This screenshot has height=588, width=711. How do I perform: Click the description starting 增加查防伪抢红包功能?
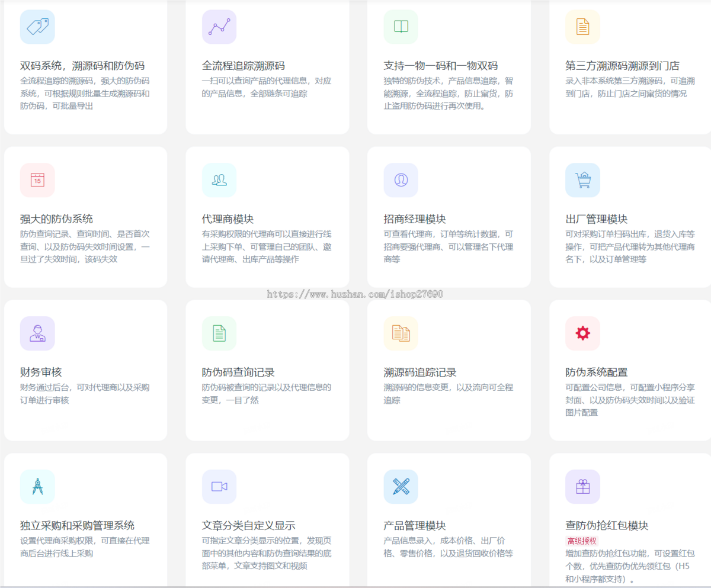[630, 567]
